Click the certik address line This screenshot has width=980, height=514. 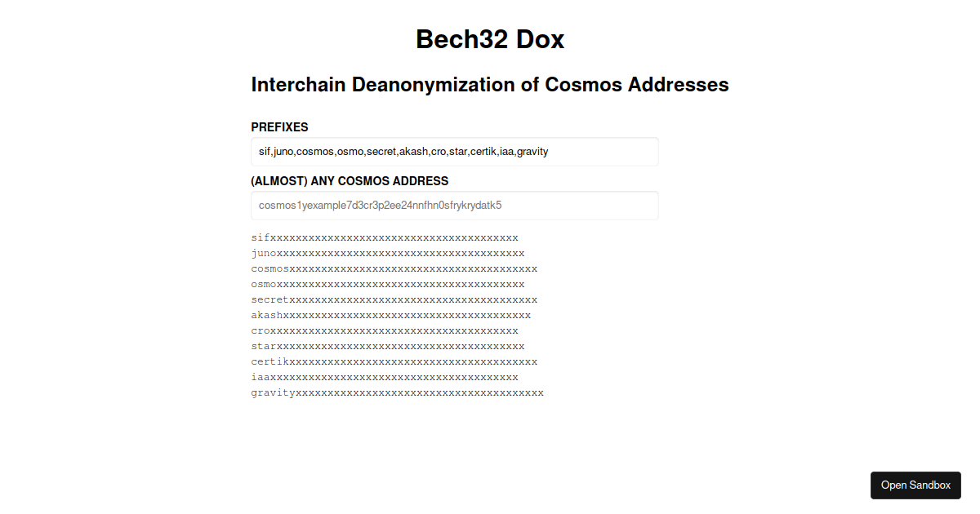(394, 361)
